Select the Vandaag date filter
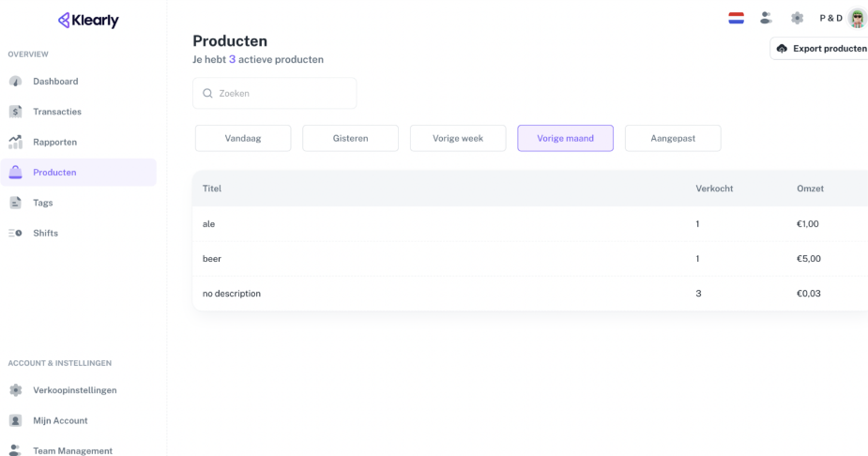The width and height of the screenshot is (868, 456). coord(243,138)
